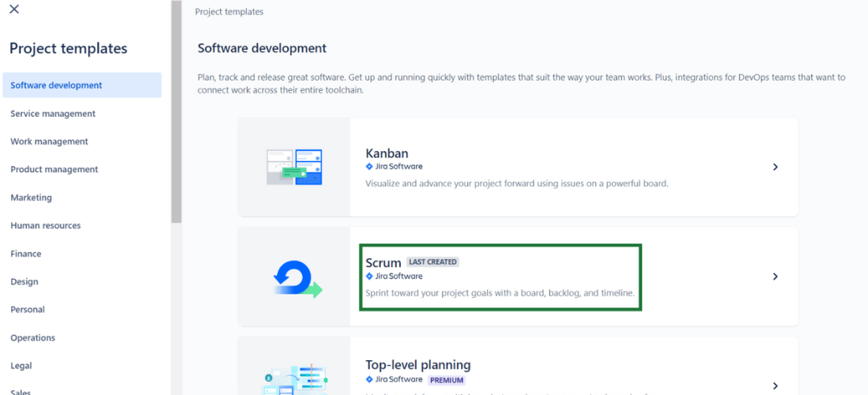Open Work management templates

pos(49,141)
